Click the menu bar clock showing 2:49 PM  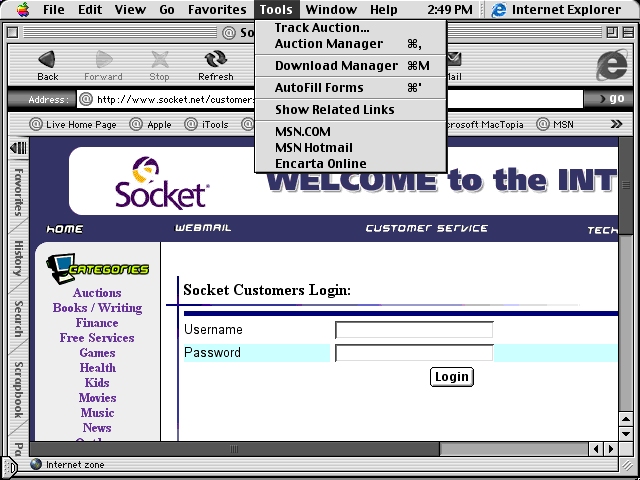pyautogui.click(x=450, y=9)
